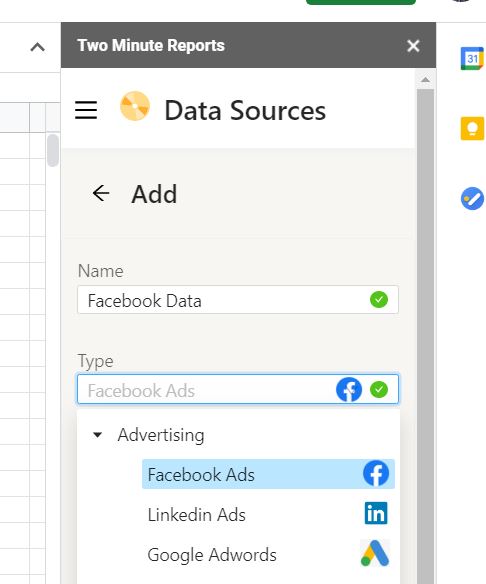
Task: Open the hamburger menu in Two Minute Reports
Action: tap(86, 110)
